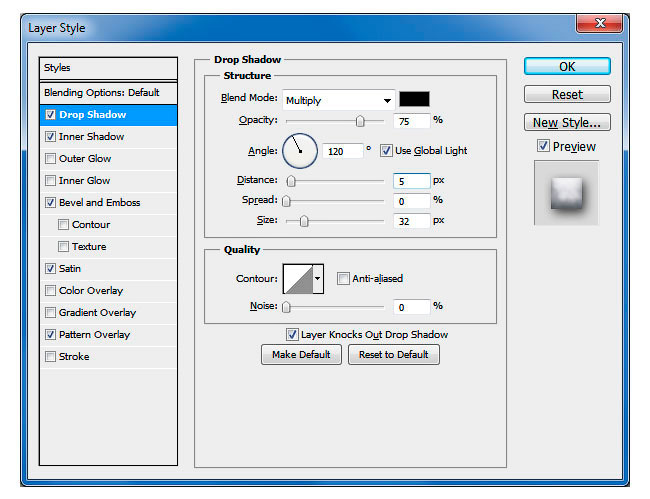Toggle the Preview checkbox
The image size is (650, 499).
tap(543, 146)
